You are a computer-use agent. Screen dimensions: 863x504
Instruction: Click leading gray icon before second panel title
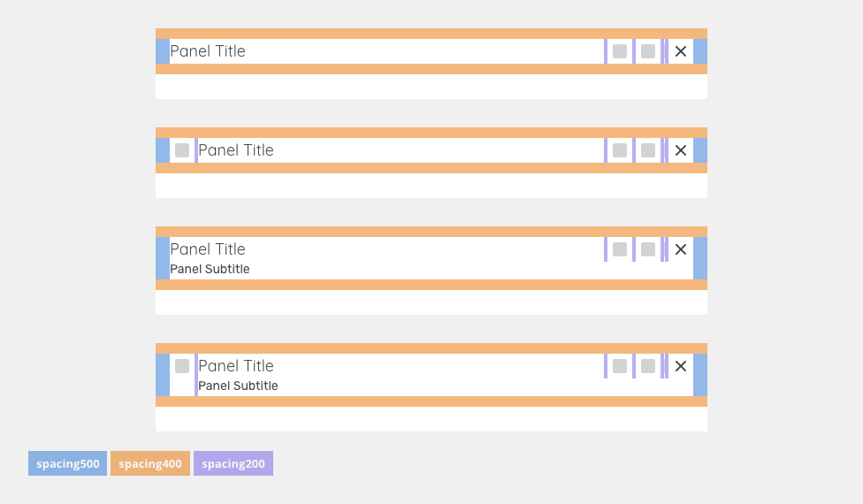181,150
